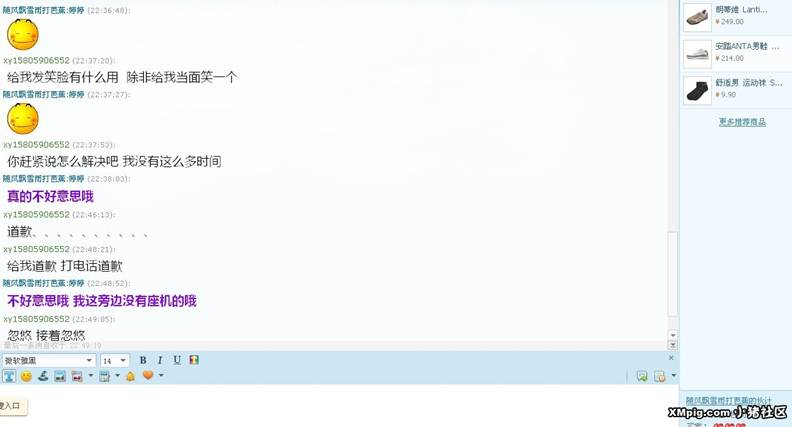
Task: Toggle the font toolbar T icon
Action: 9,376
